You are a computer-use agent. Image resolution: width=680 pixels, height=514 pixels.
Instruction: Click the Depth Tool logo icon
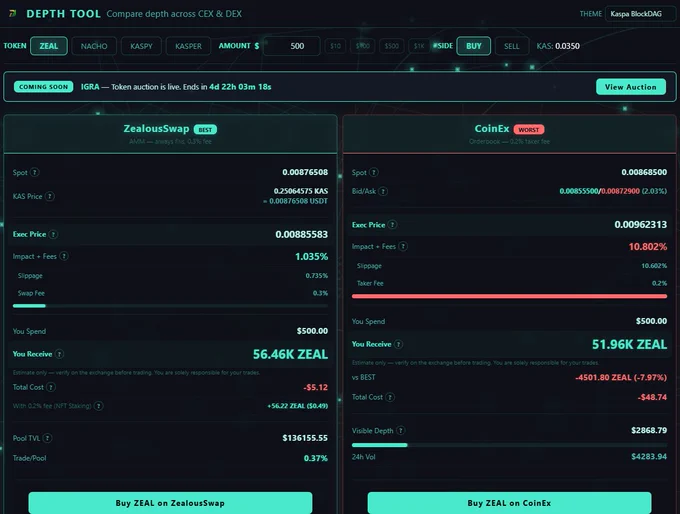point(13,13)
